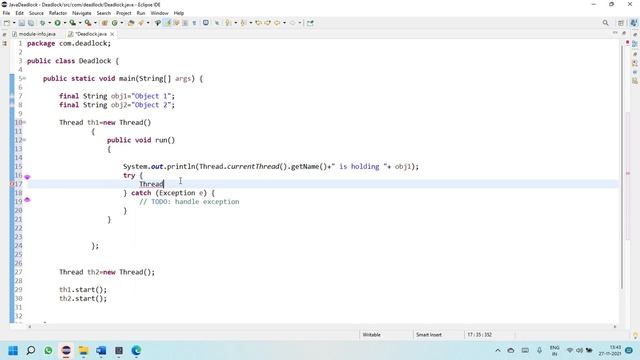Click the Coverage launch icon
The height and width of the screenshot is (360, 640).
tap(73, 23)
